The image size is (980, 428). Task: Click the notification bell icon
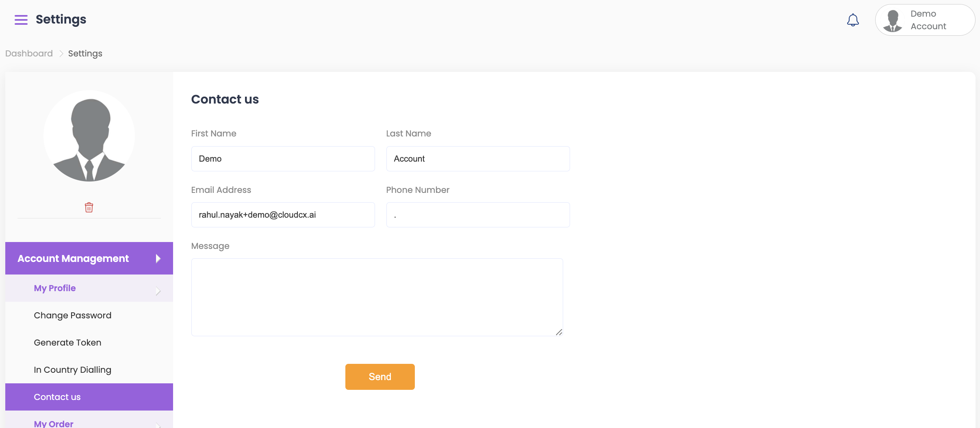(x=853, y=20)
